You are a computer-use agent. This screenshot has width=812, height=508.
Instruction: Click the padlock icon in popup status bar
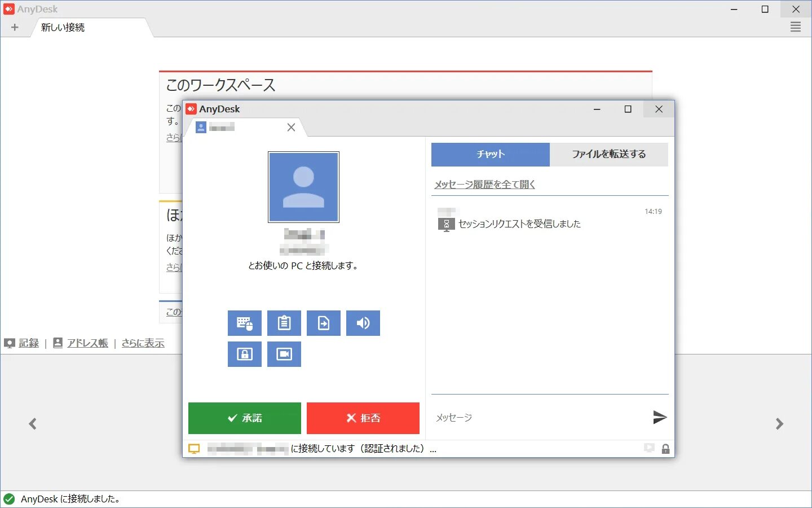click(665, 449)
